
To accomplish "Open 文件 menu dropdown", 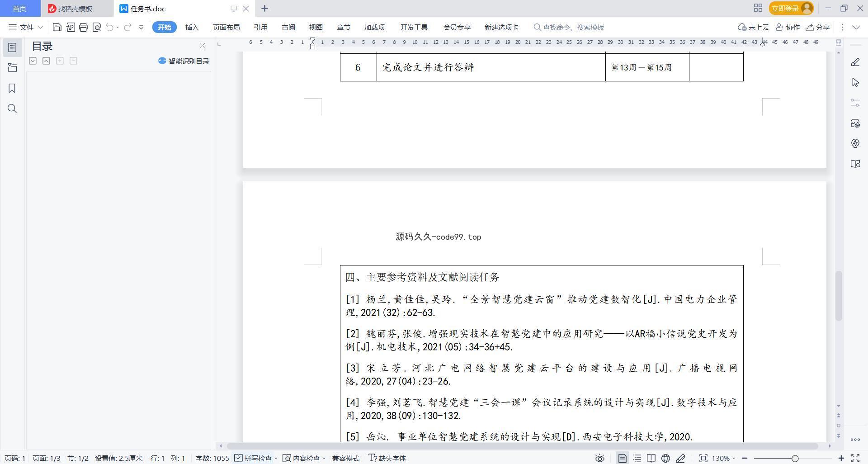I will click(26, 27).
